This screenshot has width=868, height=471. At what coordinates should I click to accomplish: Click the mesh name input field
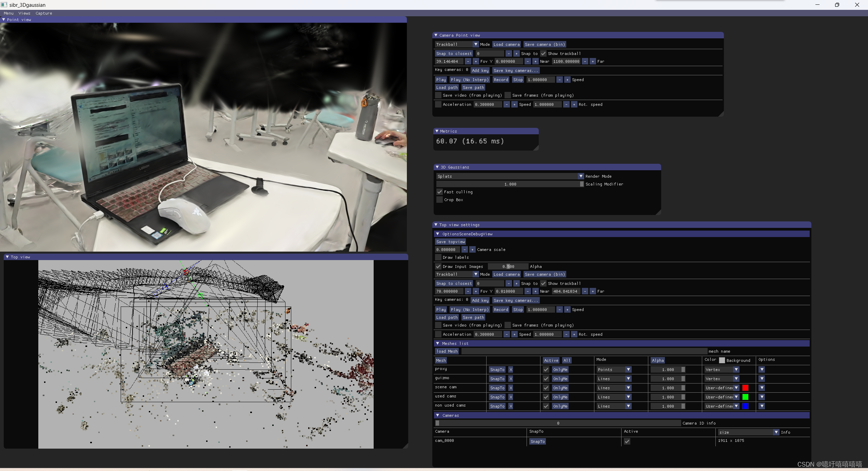[584, 351]
